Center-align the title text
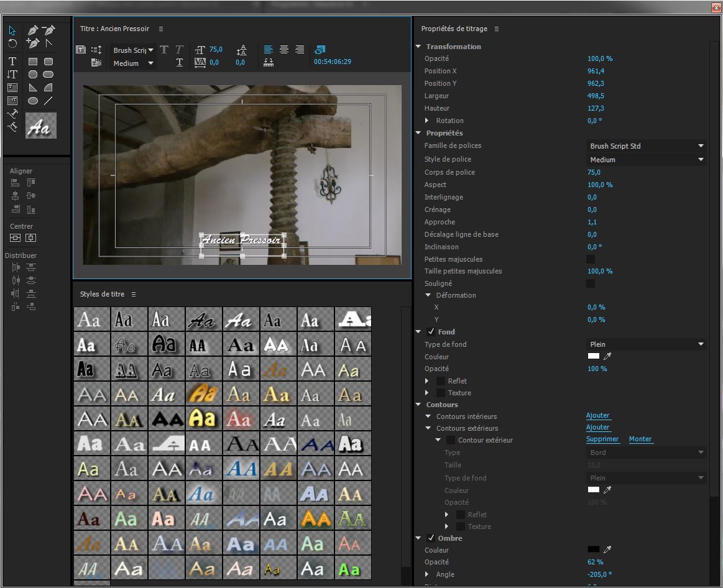The height and width of the screenshot is (588, 723). click(284, 50)
